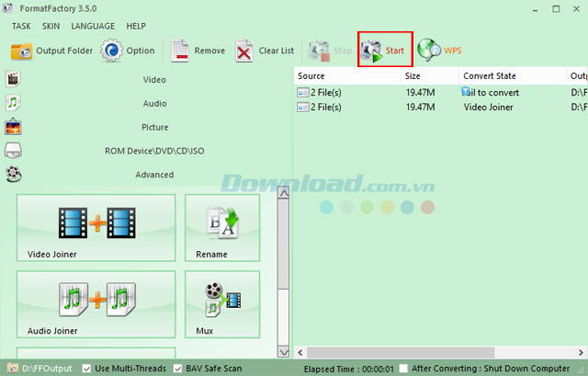Toggle Use Multi-Threads checkbox
588x376 pixels.
click(86, 369)
